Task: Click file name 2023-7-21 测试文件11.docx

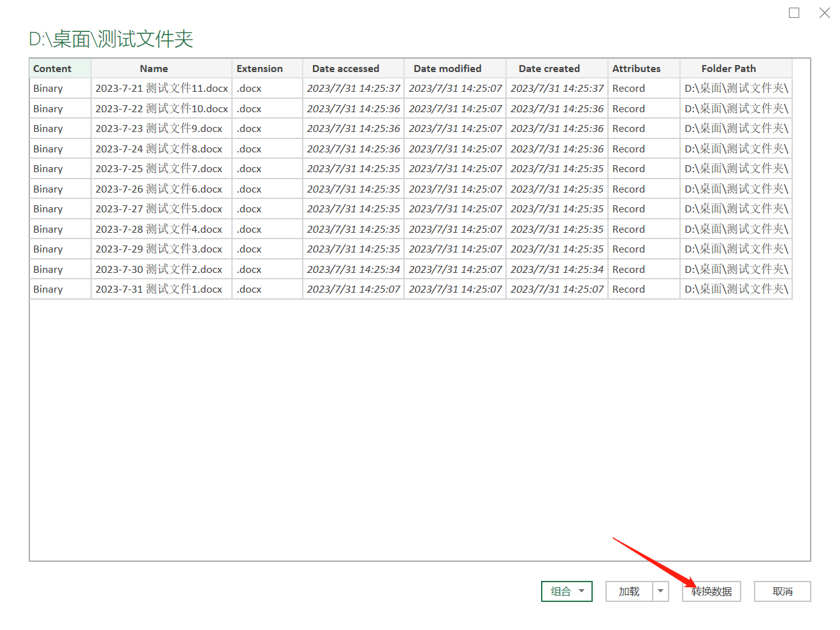Action: tap(162, 89)
